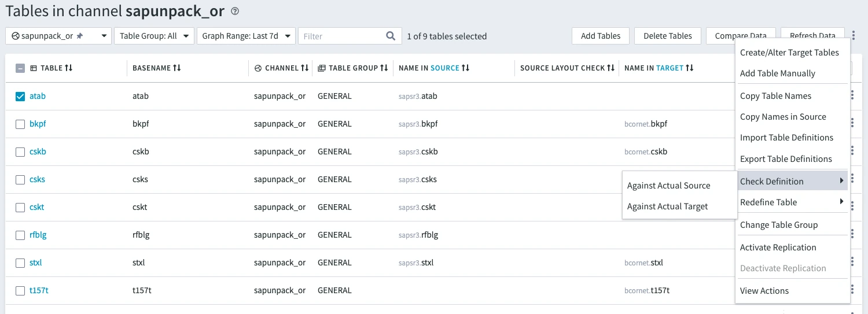Viewport: 868px width, 314px height.
Task: Open row actions menu for rfblg
Action: (x=852, y=235)
